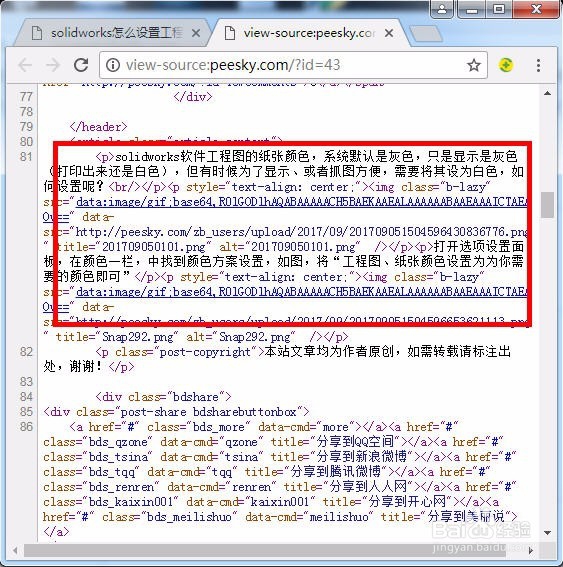Click the text 'post-share bdsharebuttonbox'
Viewport: 563px width, 567px height.
point(209,412)
